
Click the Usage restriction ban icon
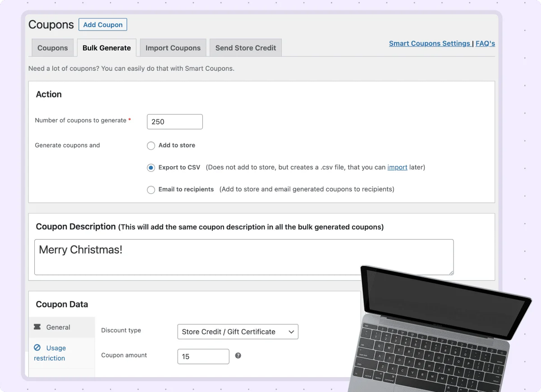(x=37, y=348)
